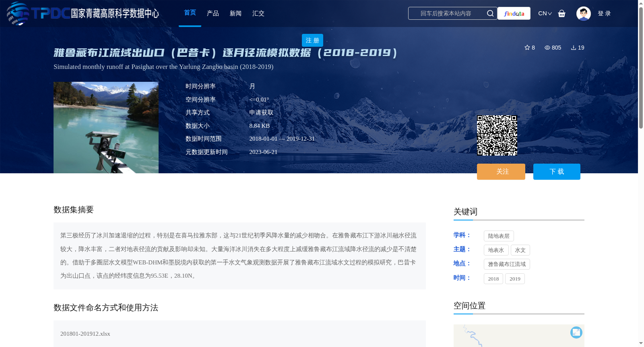The height and width of the screenshot is (347, 644).
Task: Click the 关键词 section heading
Action: pyautogui.click(x=466, y=212)
